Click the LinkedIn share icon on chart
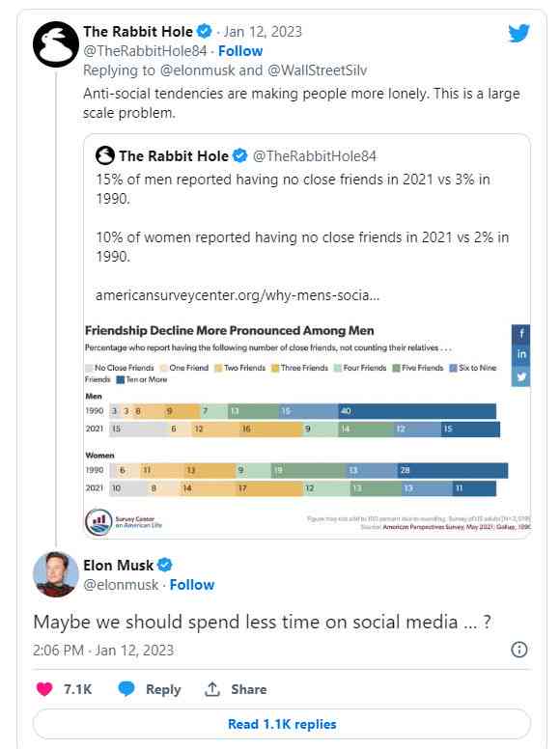Image resolution: width=560 pixels, height=749 pixels. pos(521,354)
